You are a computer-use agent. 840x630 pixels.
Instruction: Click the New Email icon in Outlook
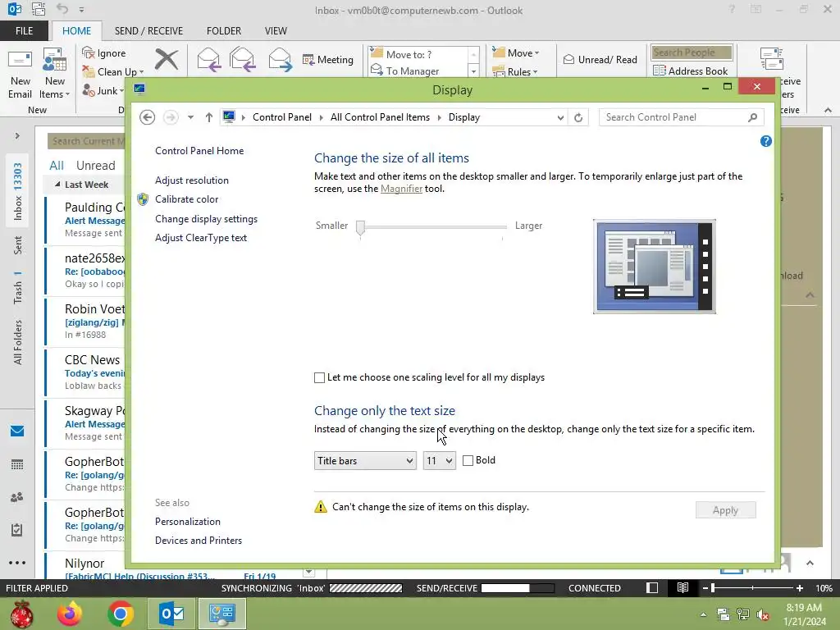point(20,75)
